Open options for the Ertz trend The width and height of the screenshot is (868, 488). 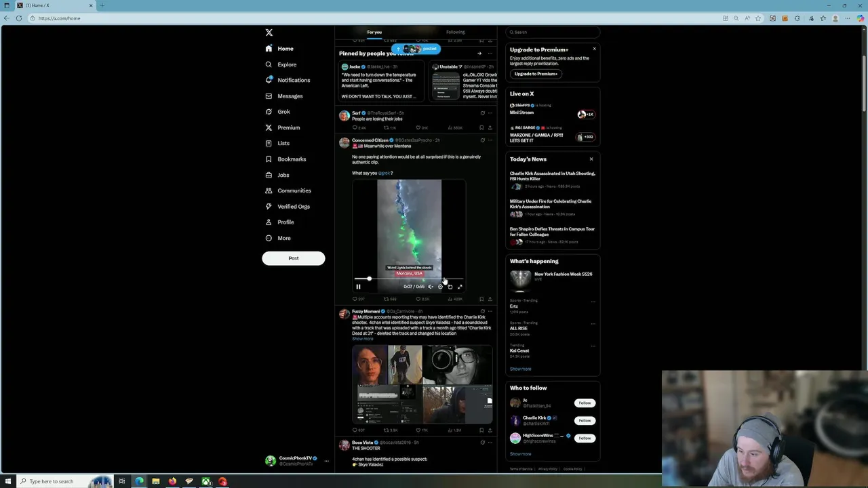(593, 302)
